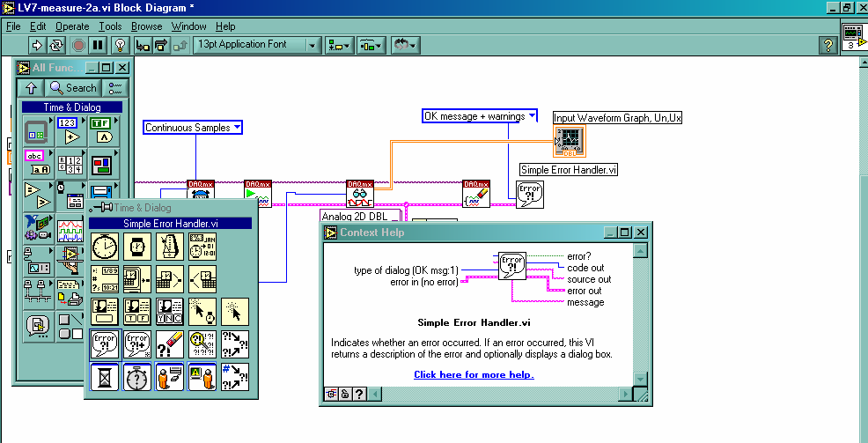Open the NI Measurements subpalette
Viewport: 868px width, 443px height.
click(x=39, y=229)
